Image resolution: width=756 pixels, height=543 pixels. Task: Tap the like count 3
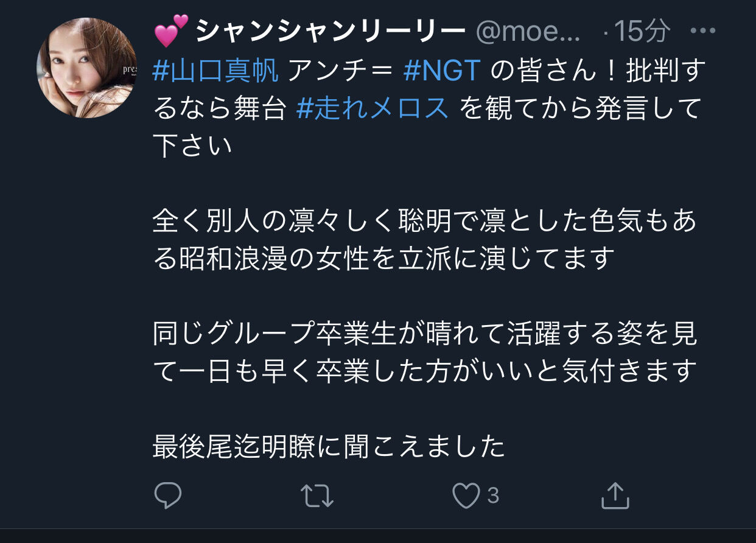493,496
